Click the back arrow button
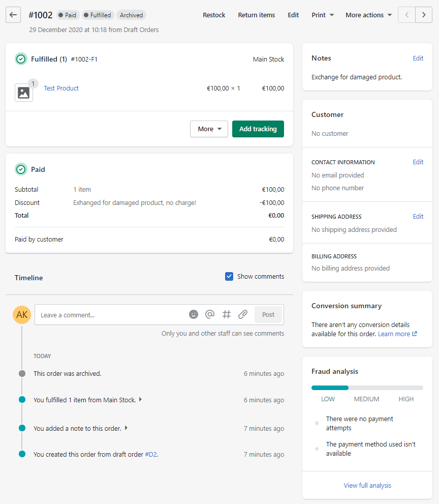This screenshot has width=439, height=504. pyautogui.click(x=14, y=15)
